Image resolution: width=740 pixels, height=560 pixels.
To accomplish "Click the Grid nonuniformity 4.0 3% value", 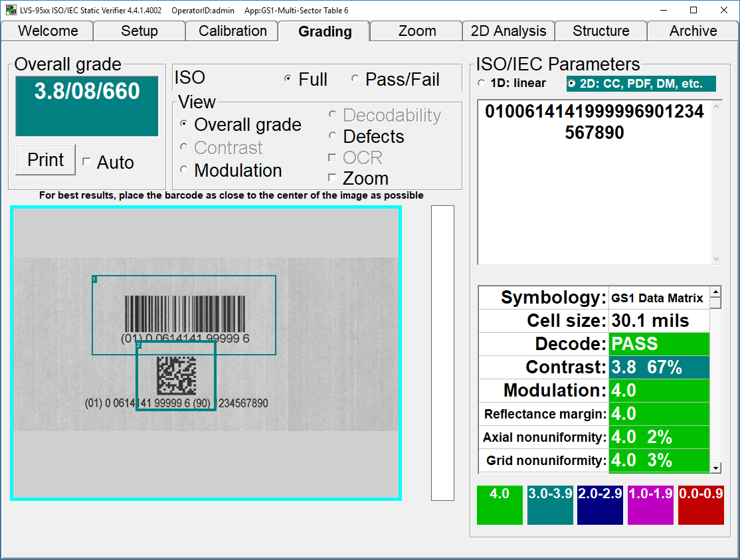I will tap(660, 460).
